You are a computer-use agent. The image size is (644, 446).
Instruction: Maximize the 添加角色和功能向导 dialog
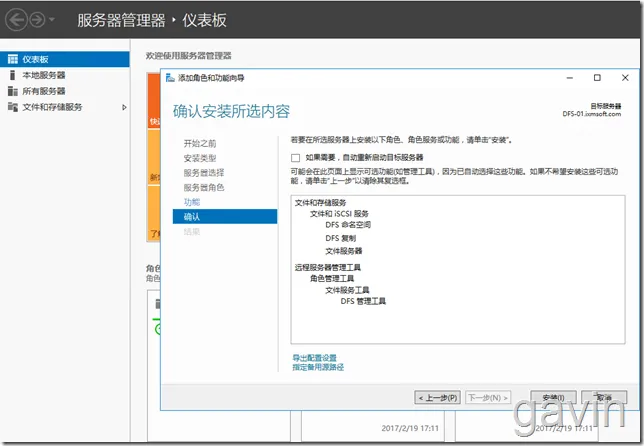597,78
